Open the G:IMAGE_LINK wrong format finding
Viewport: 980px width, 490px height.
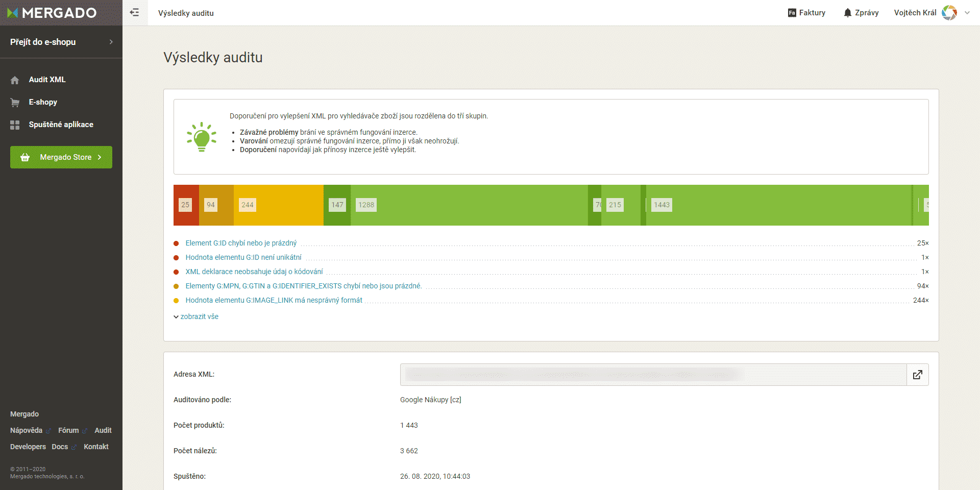pos(274,300)
